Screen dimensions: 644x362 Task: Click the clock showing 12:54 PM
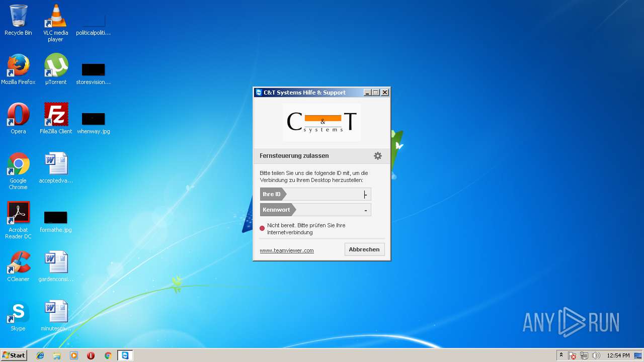click(618, 355)
